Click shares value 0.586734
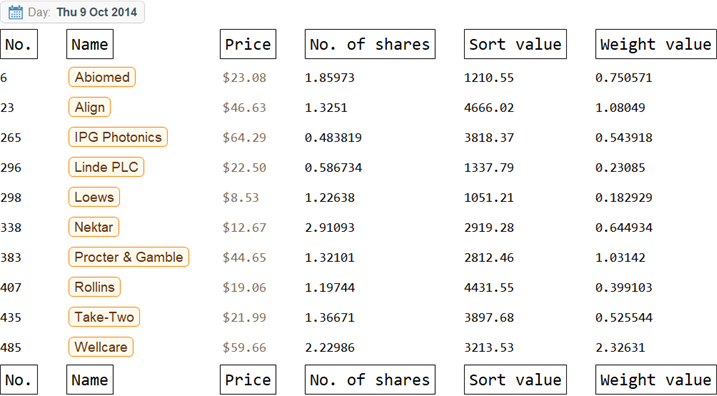 (x=333, y=168)
